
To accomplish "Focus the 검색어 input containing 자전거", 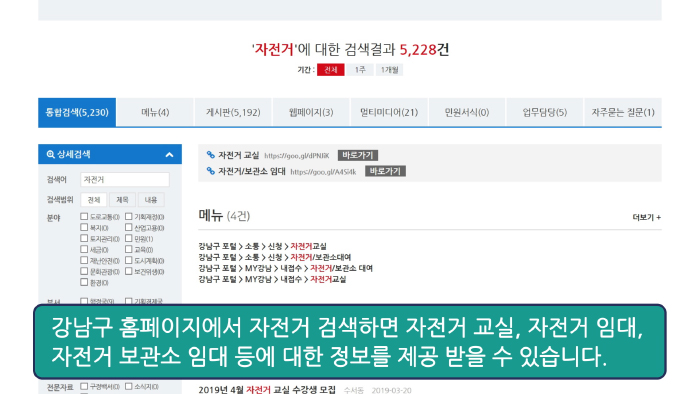I will (125, 179).
